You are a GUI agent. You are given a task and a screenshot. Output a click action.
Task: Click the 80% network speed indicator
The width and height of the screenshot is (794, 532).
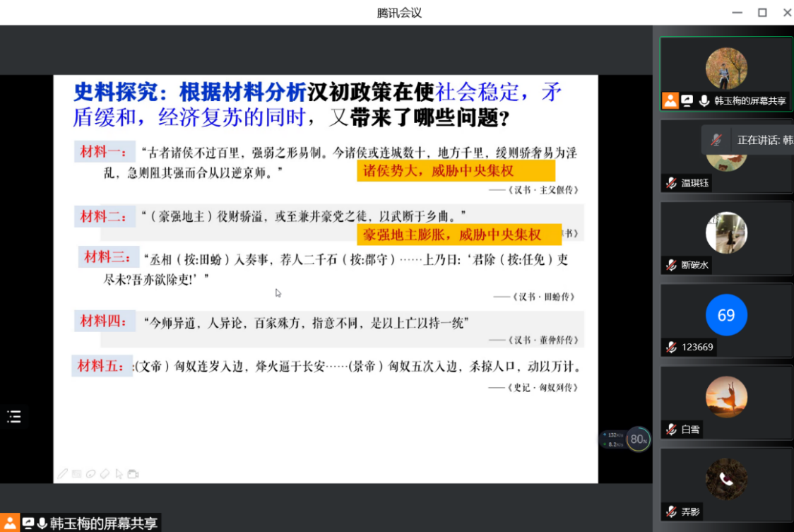coord(638,439)
